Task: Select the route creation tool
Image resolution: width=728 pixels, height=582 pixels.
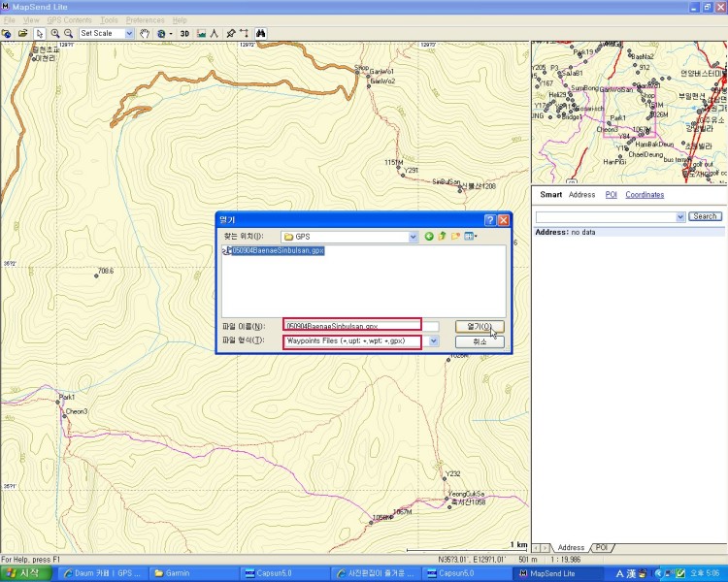Action: click(x=245, y=33)
